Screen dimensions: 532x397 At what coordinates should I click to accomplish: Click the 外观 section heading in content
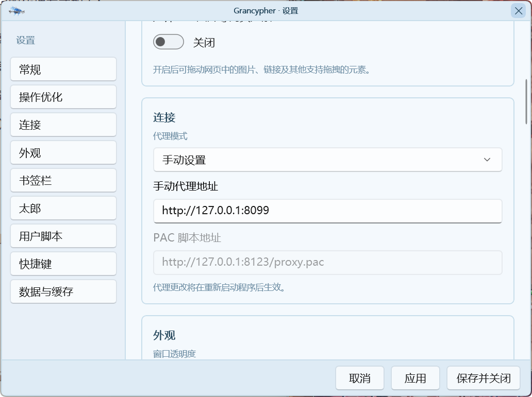(164, 335)
